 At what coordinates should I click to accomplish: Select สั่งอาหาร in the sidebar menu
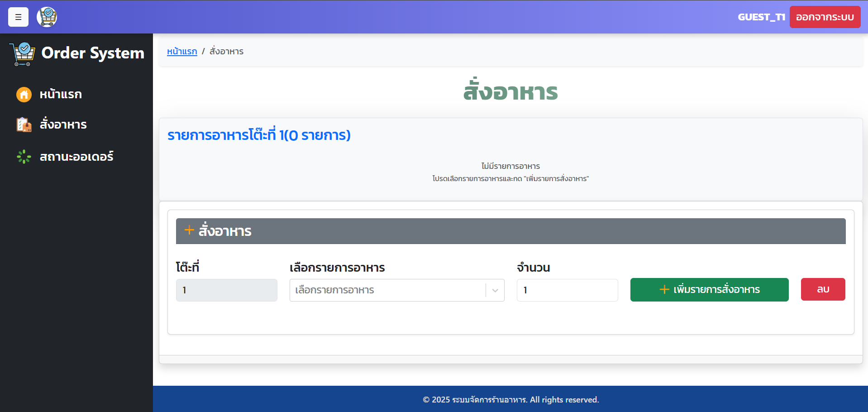[63, 125]
